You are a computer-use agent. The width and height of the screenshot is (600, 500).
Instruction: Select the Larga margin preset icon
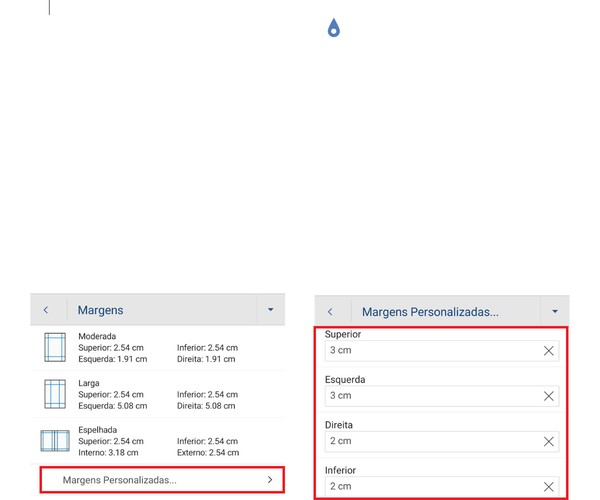click(55, 393)
